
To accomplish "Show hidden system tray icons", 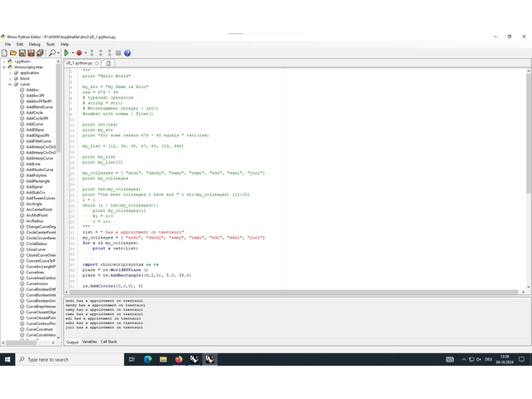I will tap(464, 360).
